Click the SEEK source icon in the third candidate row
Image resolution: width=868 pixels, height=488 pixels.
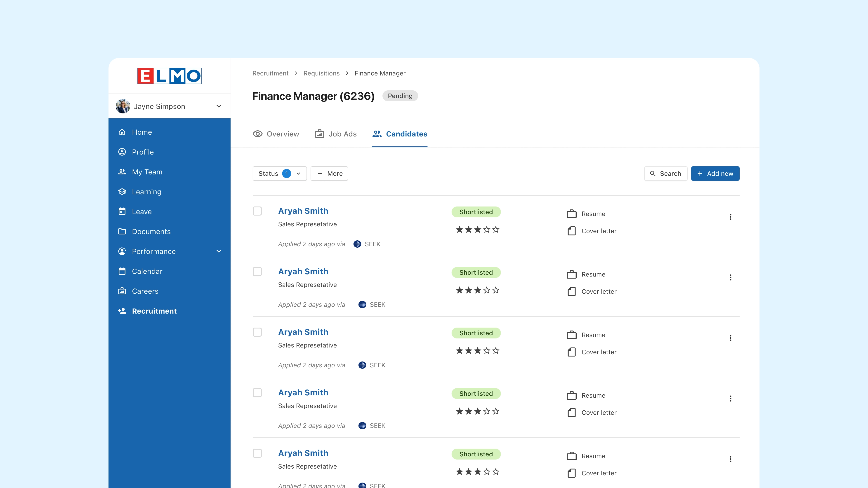pos(362,365)
